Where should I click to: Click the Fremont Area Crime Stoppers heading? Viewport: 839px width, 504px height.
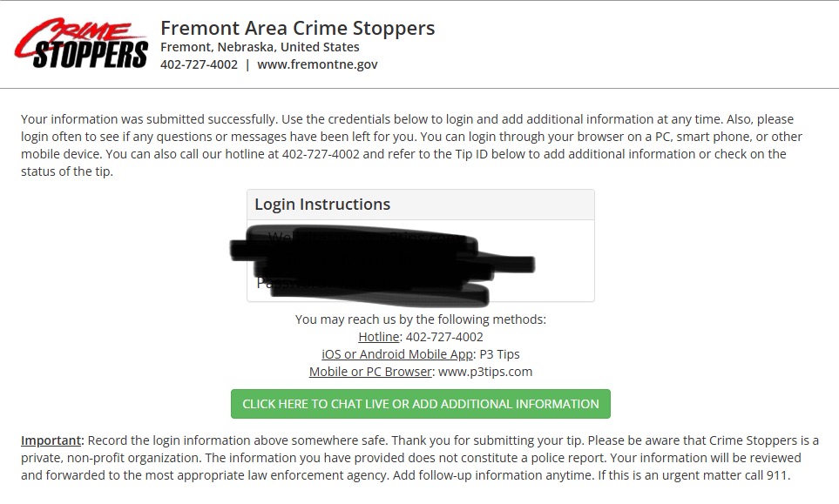[297, 29]
